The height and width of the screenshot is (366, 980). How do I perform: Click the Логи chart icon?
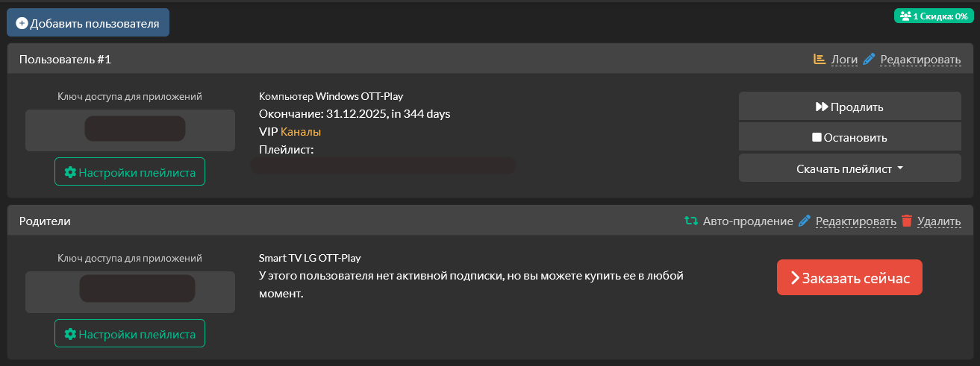[x=819, y=59]
